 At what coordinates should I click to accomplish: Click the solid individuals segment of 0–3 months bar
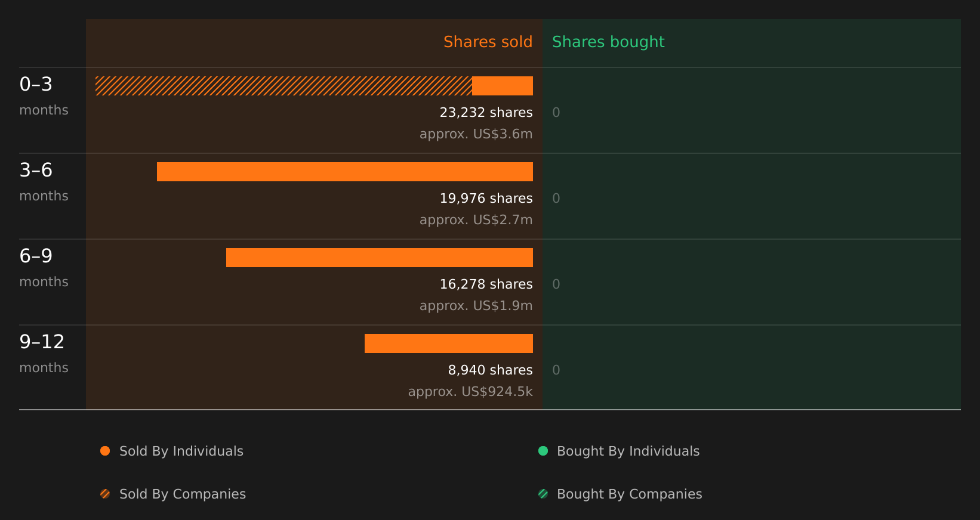click(x=503, y=86)
